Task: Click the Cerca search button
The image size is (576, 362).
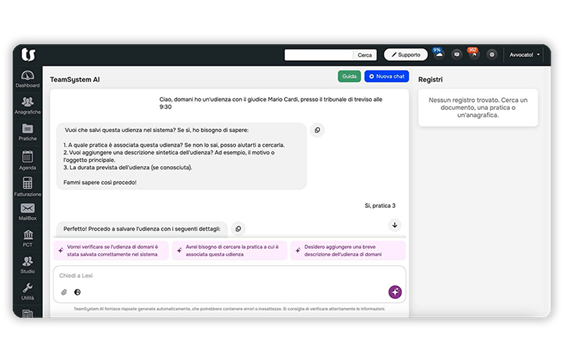Action: click(x=364, y=55)
